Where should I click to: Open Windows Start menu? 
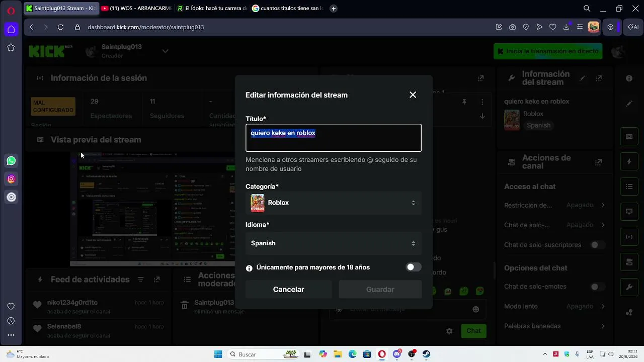click(218, 354)
